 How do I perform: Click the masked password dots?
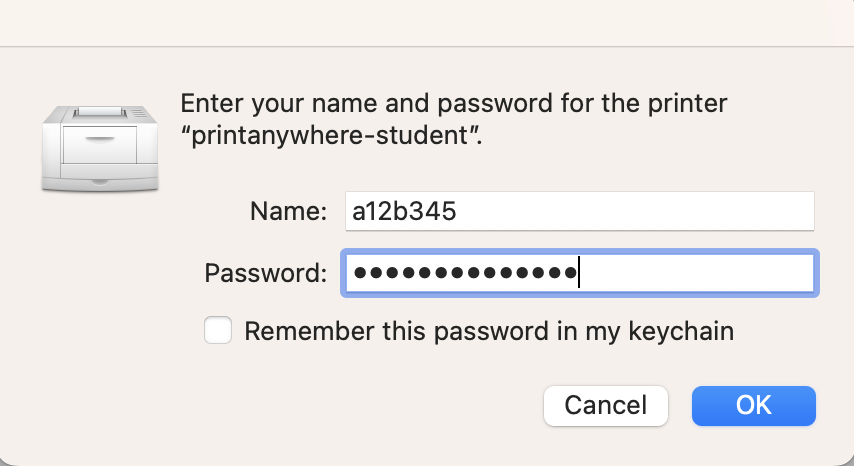coord(465,273)
